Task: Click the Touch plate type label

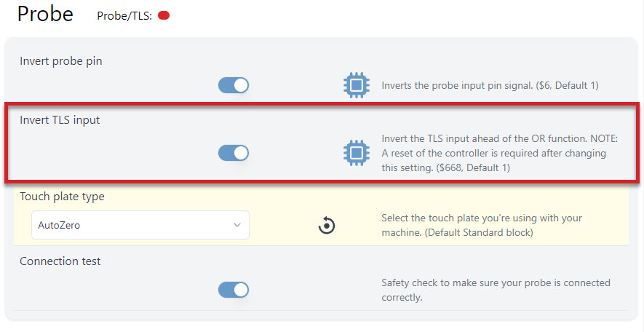Action: [x=62, y=197]
